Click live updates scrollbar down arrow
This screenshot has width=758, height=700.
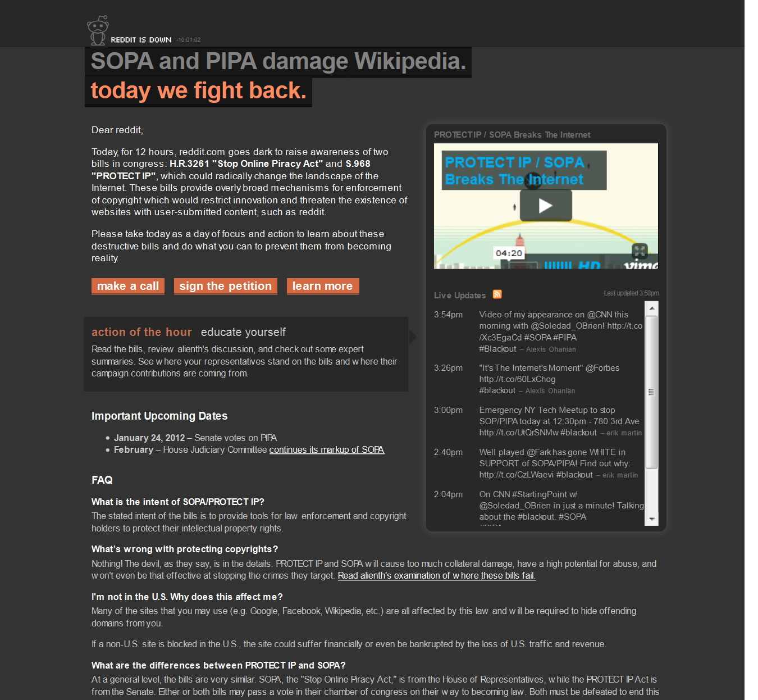click(x=651, y=519)
